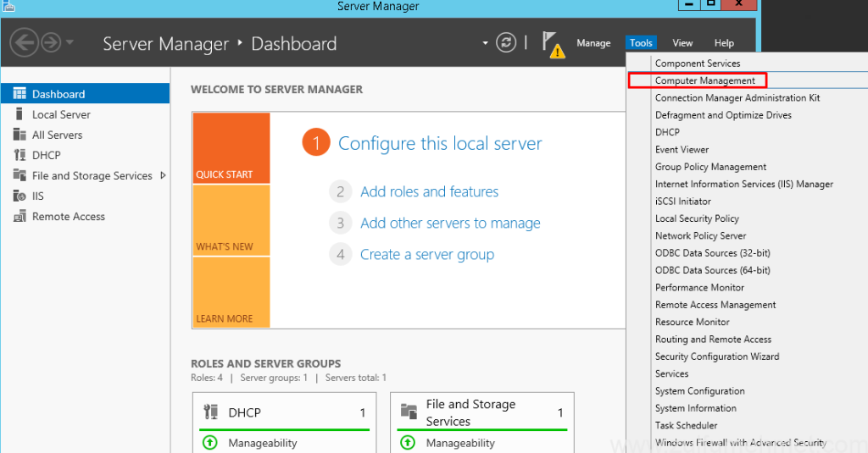
Task: Click Add other servers to manage link
Action: tap(451, 223)
